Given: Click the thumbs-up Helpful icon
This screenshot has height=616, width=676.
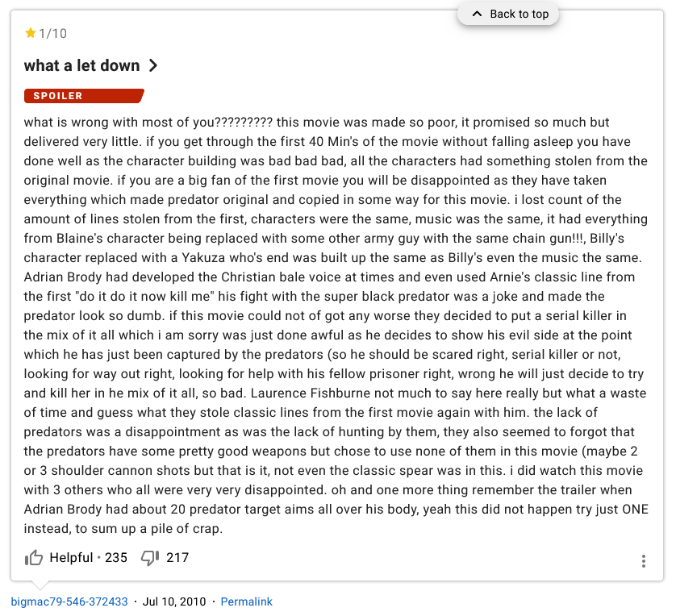Looking at the screenshot, I should 34,558.
